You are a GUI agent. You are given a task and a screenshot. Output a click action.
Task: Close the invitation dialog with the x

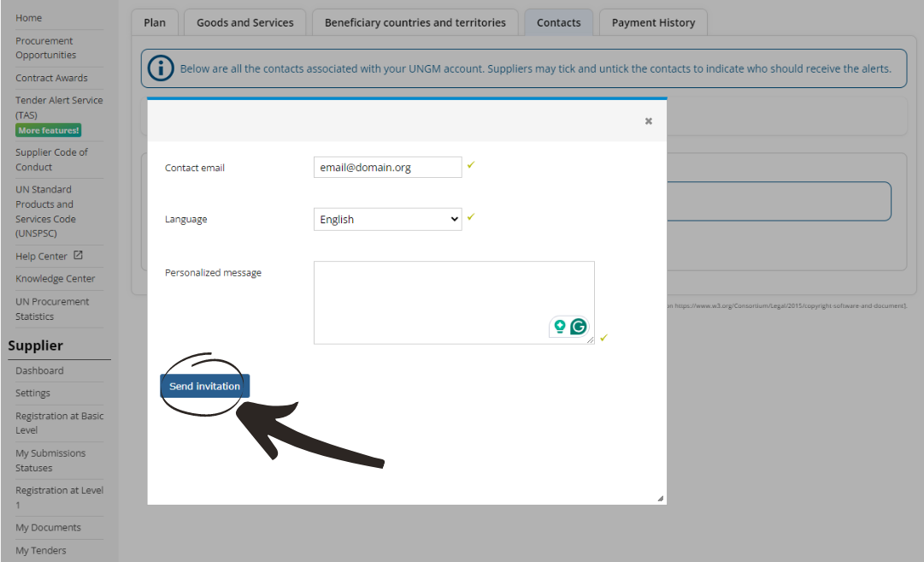[649, 121]
